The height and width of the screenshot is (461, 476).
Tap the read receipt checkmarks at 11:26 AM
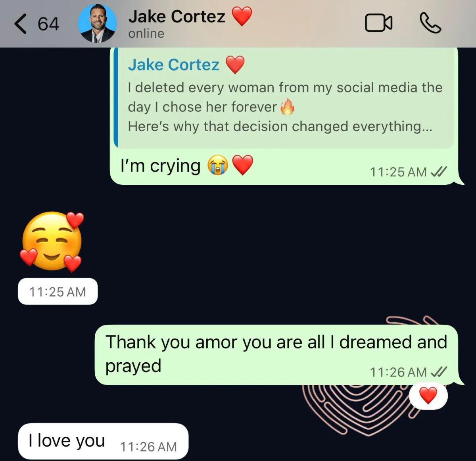pos(439,372)
